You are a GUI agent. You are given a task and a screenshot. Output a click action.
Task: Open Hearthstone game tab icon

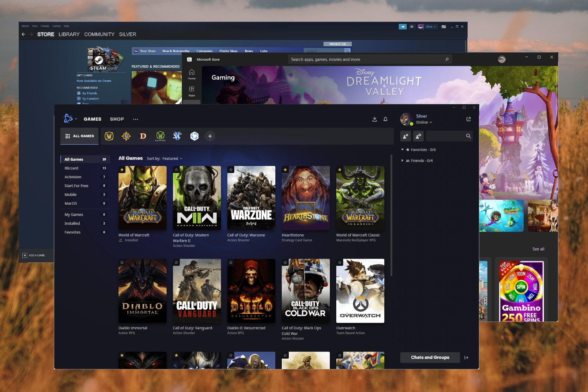(x=126, y=136)
